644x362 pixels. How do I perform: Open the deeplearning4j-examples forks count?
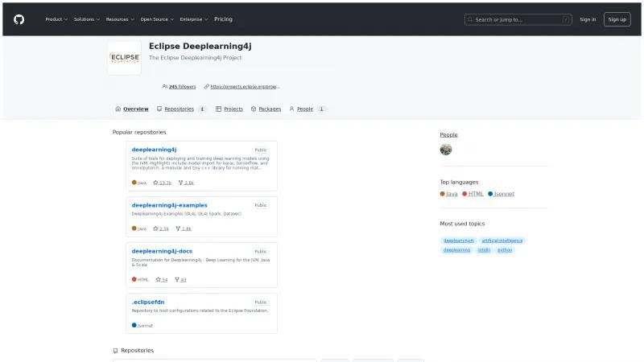[x=186, y=229]
